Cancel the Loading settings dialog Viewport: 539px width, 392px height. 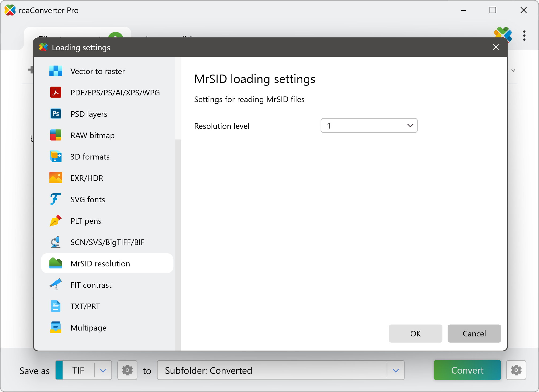[474, 333]
